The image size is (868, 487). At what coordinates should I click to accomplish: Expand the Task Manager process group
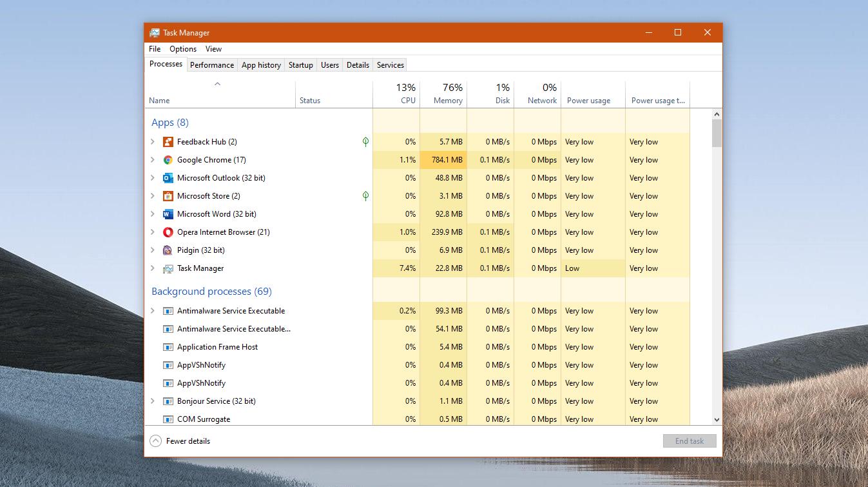(153, 268)
